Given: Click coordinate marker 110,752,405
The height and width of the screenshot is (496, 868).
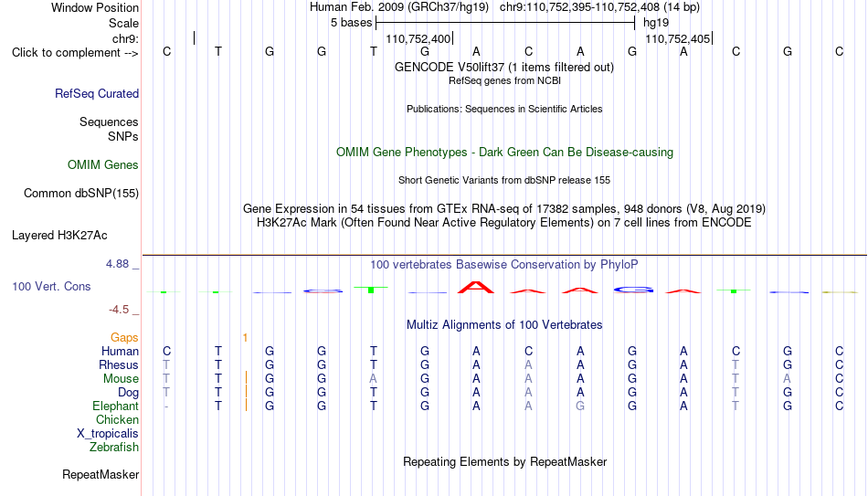Looking at the screenshot, I should [x=678, y=38].
